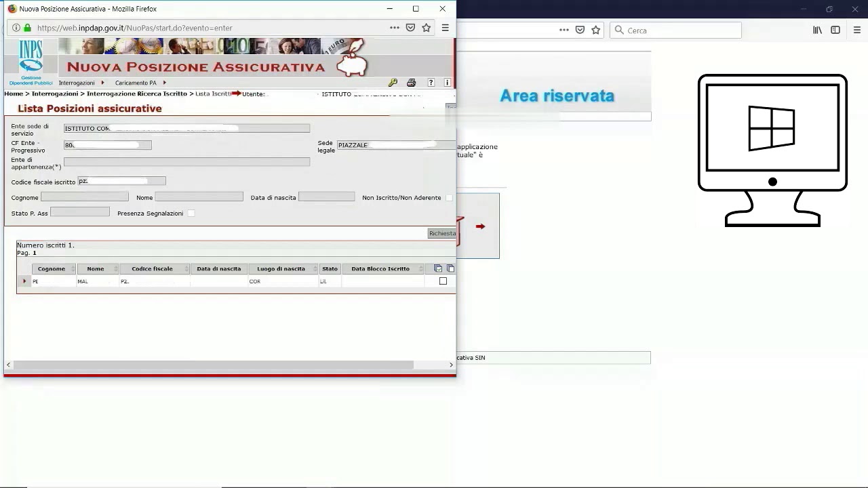Click the Stato column header
Image resolution: width=868 pixels, height=488 pixels.
coord(330,269)
